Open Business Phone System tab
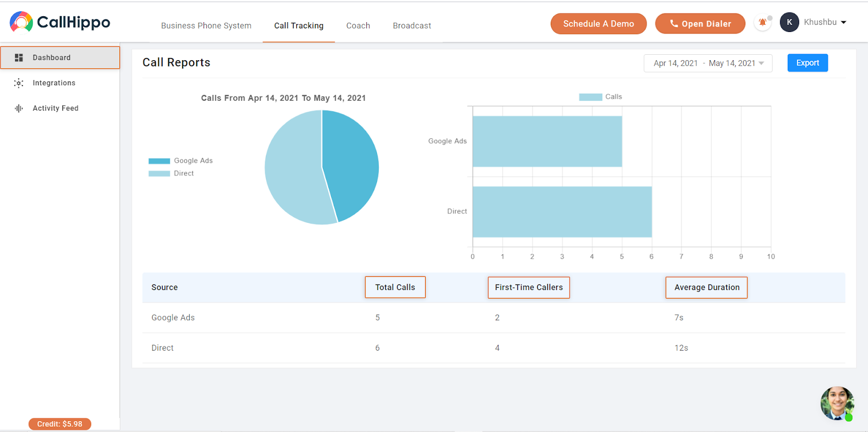 [x=206, y=25]
